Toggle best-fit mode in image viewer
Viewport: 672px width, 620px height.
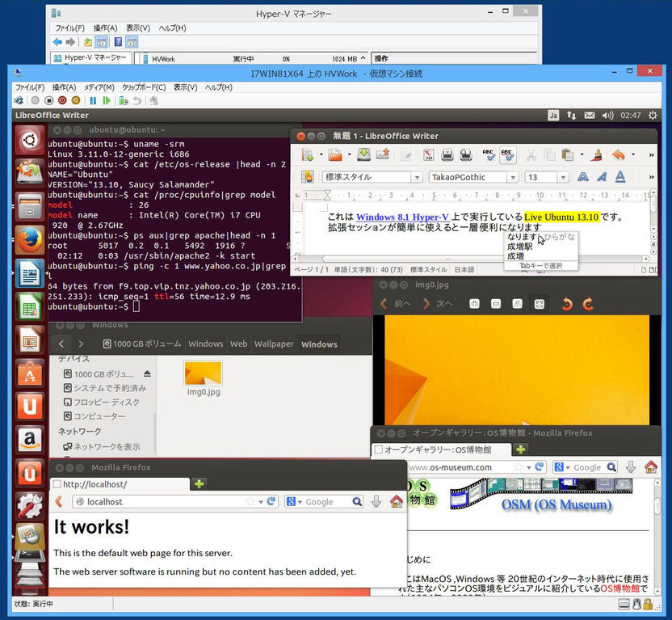[x=539, y=304]
